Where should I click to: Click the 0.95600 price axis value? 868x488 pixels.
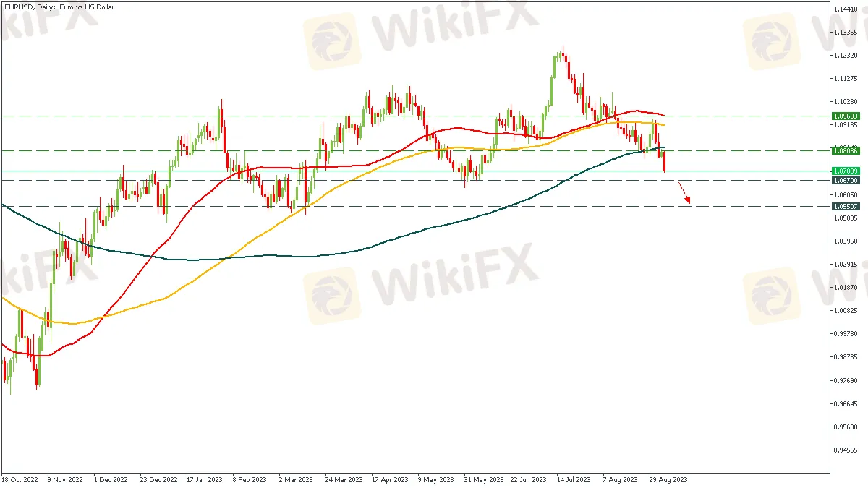(846, 427)
